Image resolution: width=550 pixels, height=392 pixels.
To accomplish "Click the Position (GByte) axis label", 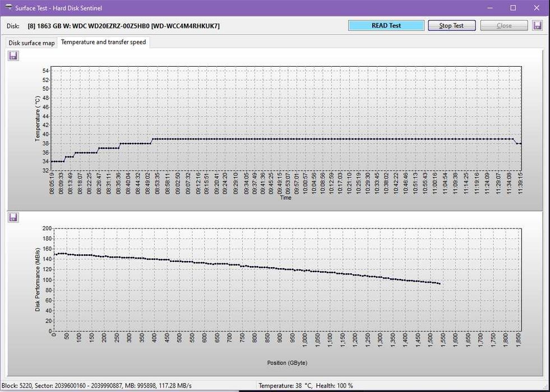I will tap(287, 363).
